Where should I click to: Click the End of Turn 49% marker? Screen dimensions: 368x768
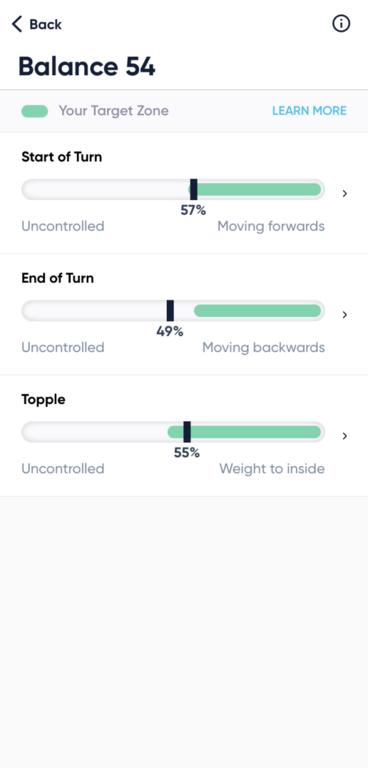(170, 311)
